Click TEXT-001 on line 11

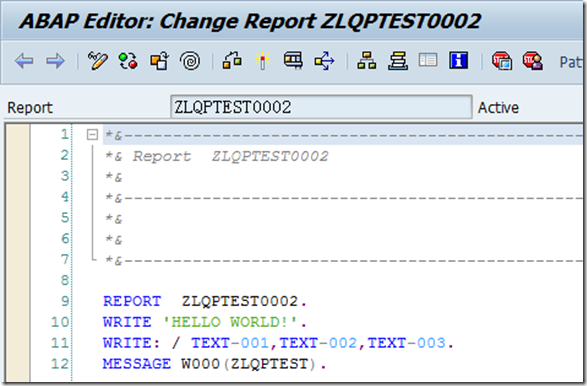pos(230,343)
